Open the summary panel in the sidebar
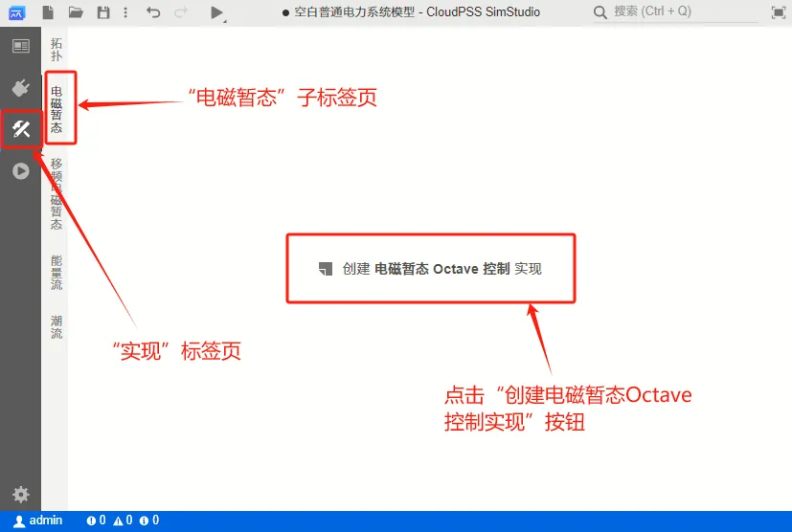 pyautogui.click(x=21, y=47)
